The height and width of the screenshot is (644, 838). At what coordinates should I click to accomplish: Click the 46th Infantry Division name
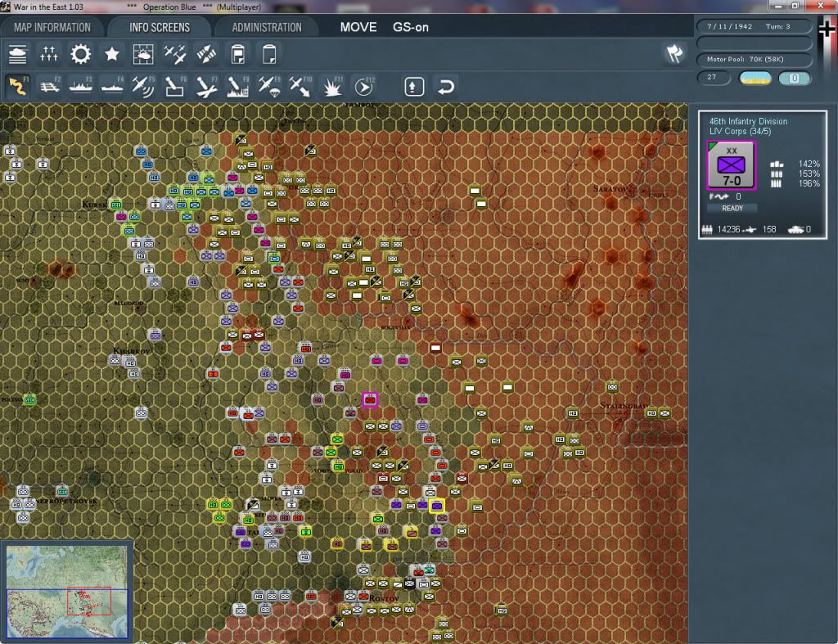coord(748,121)
